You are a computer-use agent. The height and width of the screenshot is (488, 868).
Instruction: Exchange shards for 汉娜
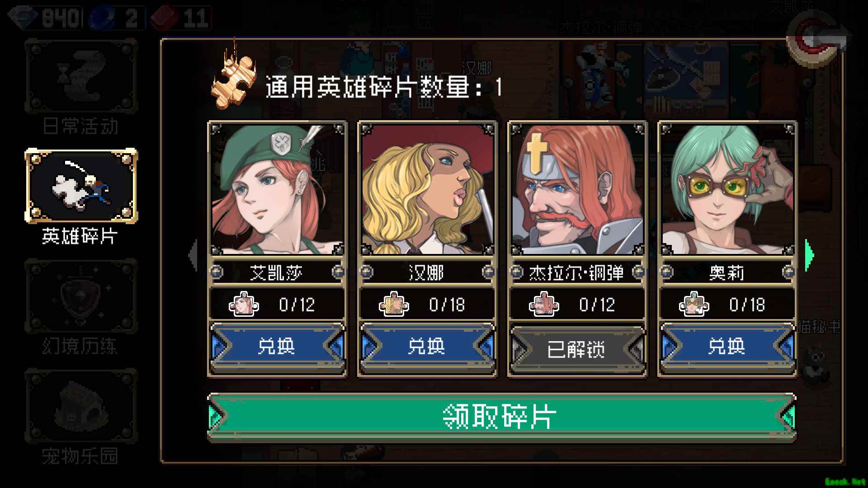[x=427, y=347]
